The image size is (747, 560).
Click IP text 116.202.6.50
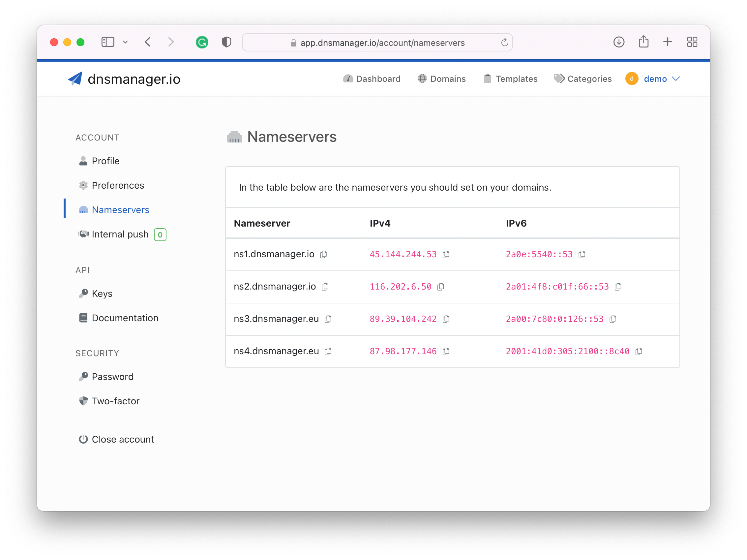[401, 287]
